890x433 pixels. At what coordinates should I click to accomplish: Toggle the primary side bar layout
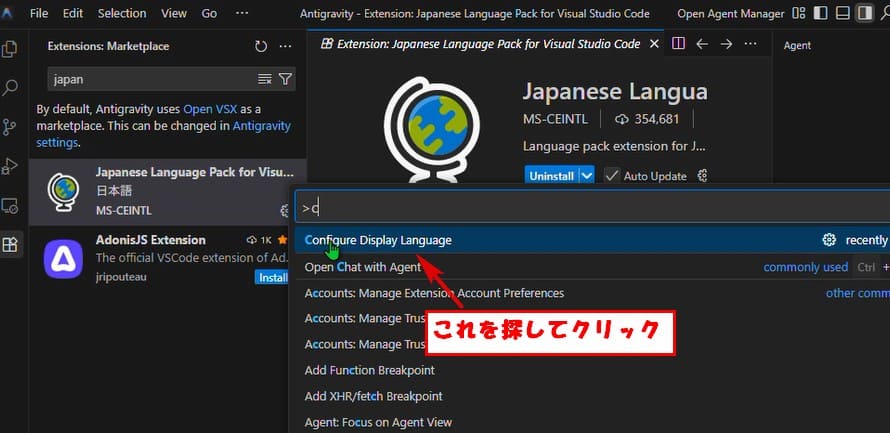coord(821,14)
